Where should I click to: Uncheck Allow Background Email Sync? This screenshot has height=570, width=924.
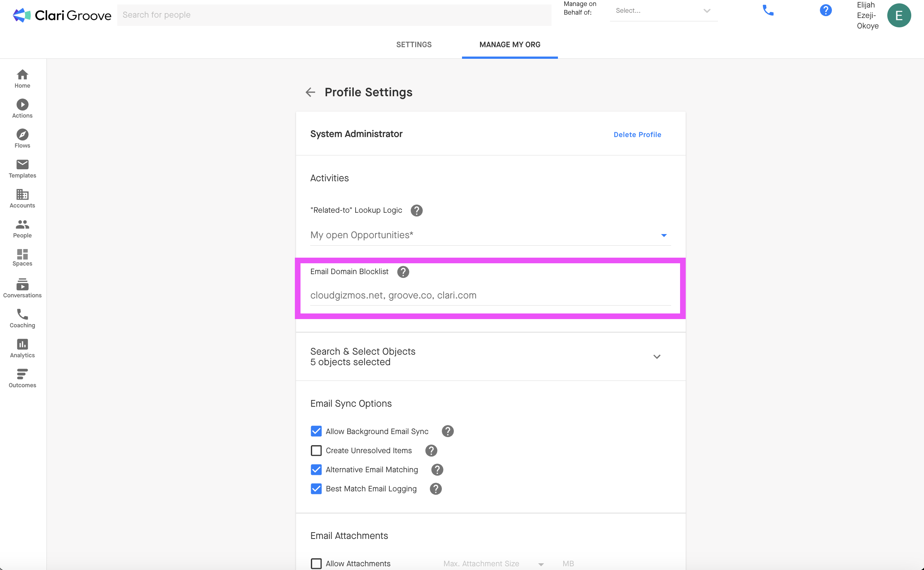[x=316, y=431]
